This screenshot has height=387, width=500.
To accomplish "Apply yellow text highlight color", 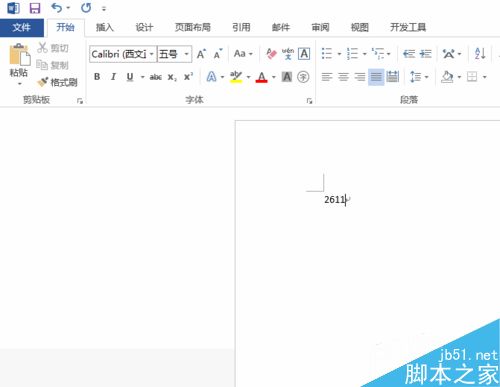I will pyautogui.click(x=236, y=77).
